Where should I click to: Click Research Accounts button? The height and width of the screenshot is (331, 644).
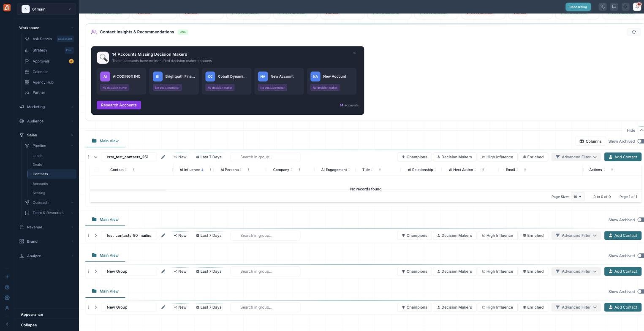pyautogui.click(x=119, y=105)
